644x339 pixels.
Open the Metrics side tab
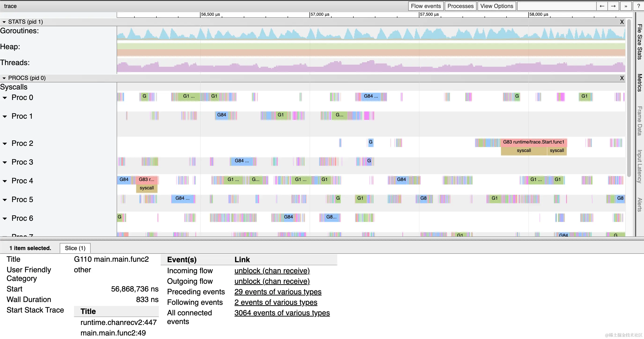[x=640, y=82]
